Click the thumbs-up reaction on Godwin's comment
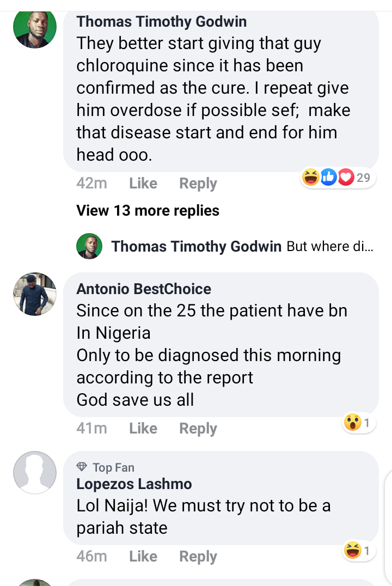This screenshot has height=586, width=392. pos(328,177)
